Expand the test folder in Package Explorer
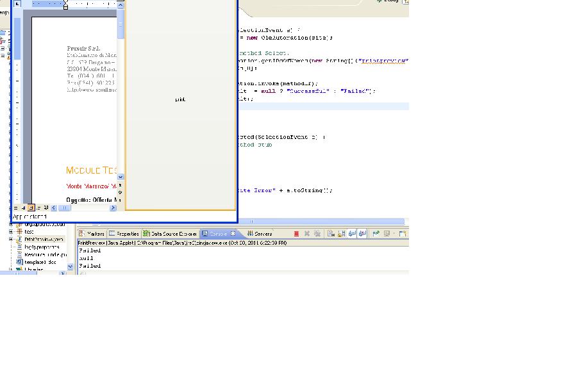 coord(11,232)
